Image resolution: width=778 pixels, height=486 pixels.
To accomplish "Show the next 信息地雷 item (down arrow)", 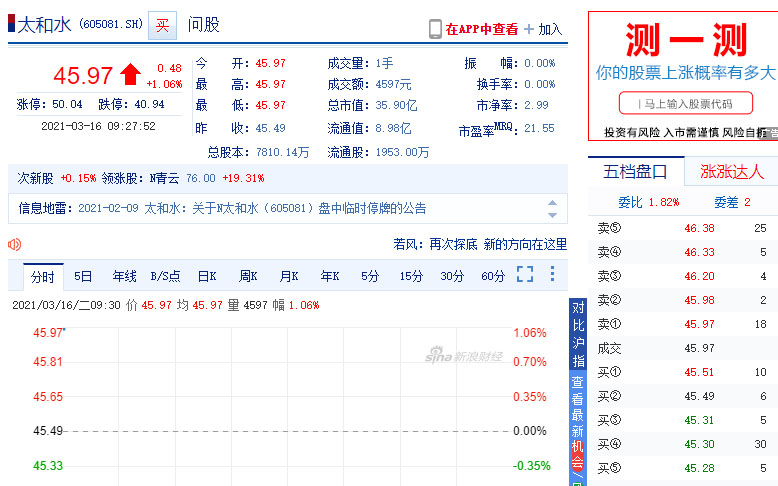I will (552, 215).
